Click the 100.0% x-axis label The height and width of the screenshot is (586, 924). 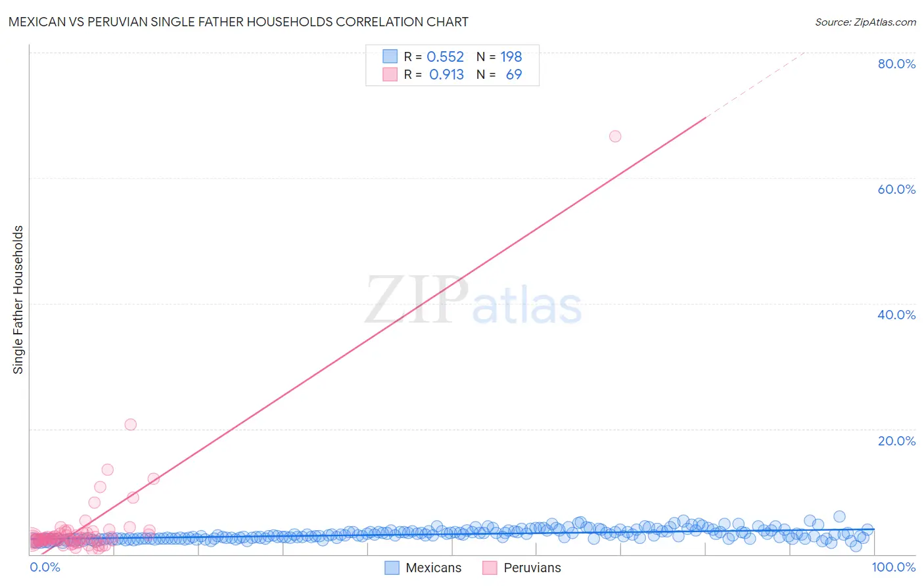point(894,567)
